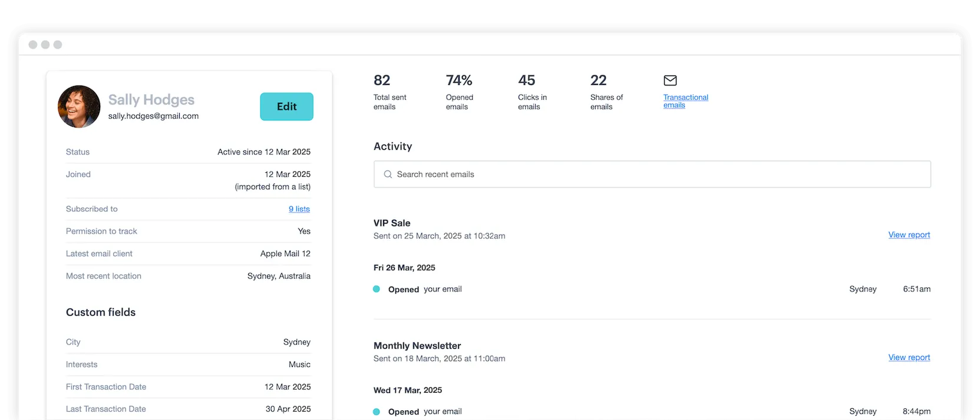Click the 45 Clicks in emails stat
Viewport: 980px width, 420px height.
click(532, 93)
